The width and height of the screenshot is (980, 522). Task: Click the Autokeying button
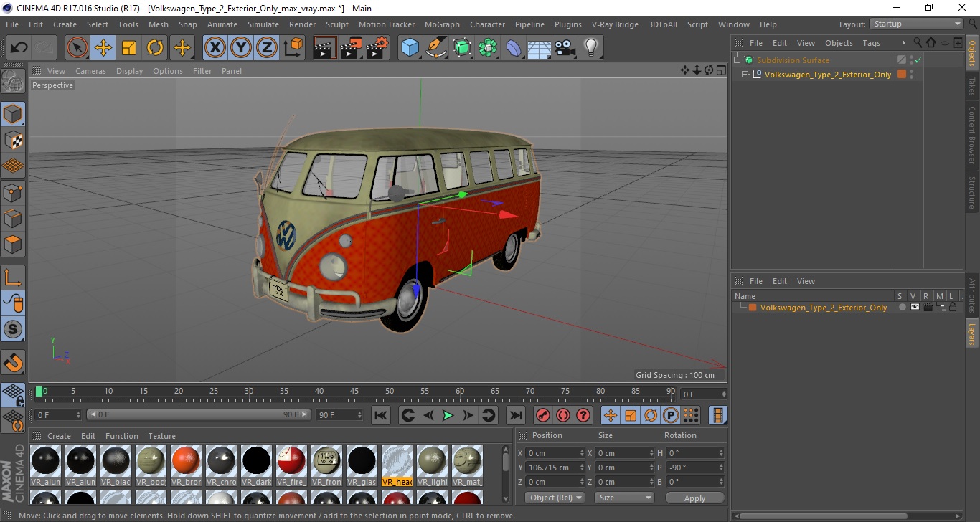pos(563,415)
